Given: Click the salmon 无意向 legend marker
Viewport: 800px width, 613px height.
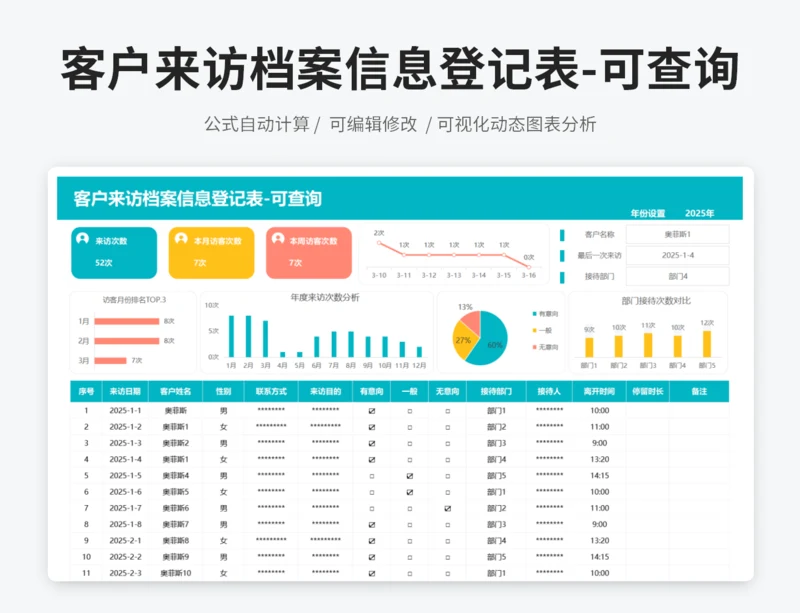Looking at the screenshot, I should point(534,347).
